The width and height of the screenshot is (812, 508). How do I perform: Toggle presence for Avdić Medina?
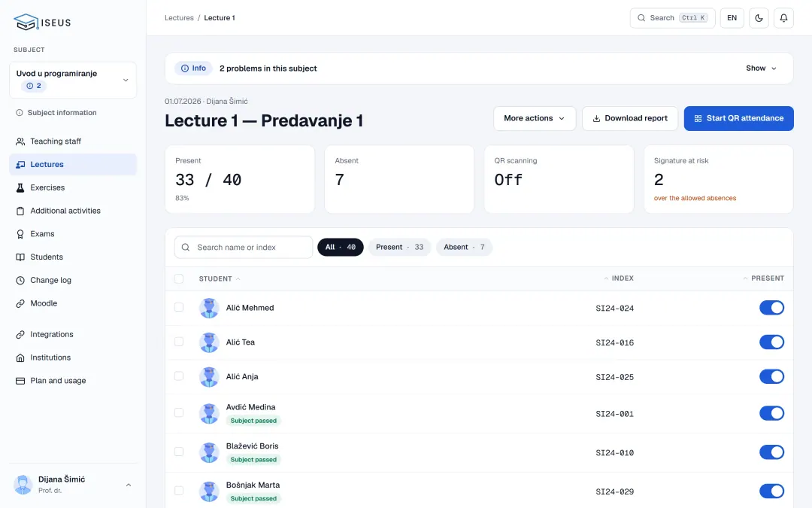(771, 413)
